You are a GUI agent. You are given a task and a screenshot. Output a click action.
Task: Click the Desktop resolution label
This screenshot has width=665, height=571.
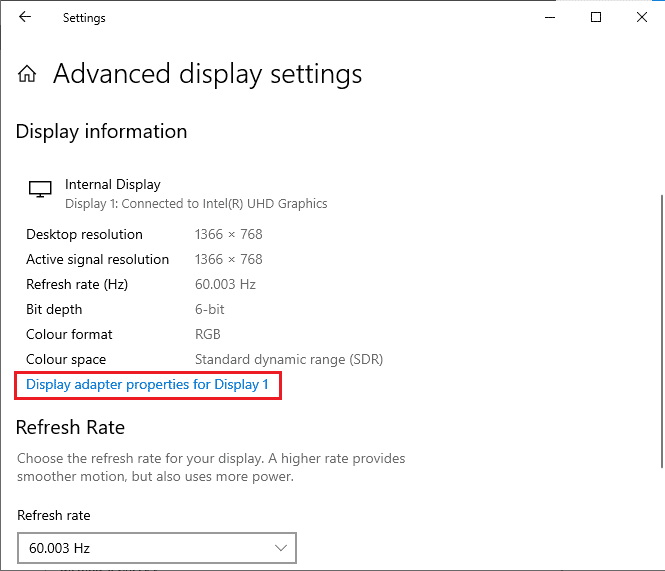(x=84, y=234)
